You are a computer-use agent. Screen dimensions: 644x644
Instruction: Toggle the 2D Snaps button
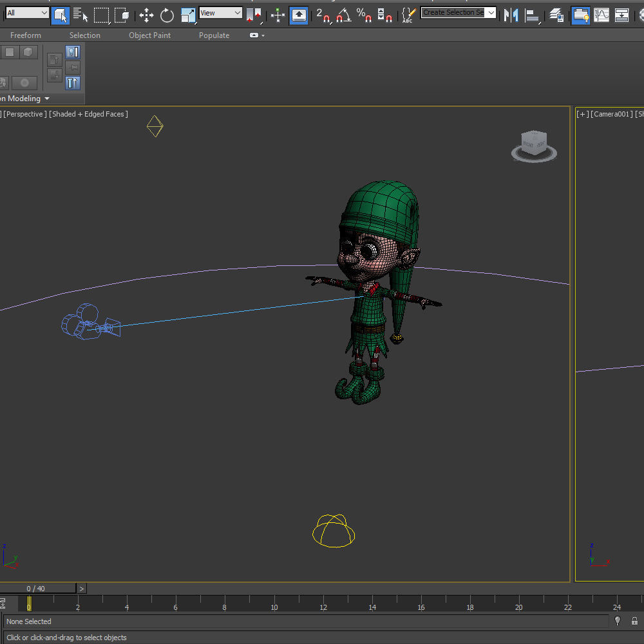[x=323, y=15]
